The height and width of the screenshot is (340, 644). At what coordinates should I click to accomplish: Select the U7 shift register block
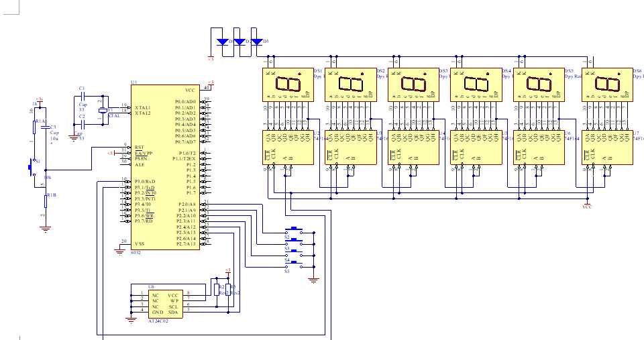tap(608, 148)
